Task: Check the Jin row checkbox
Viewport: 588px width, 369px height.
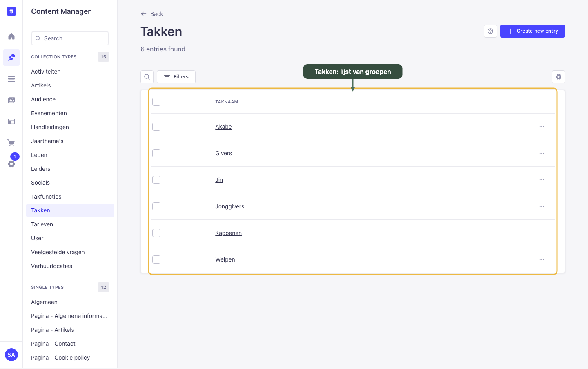Action: [156, 180]
